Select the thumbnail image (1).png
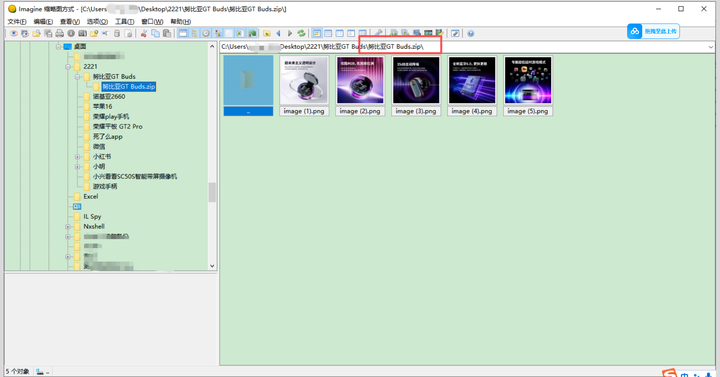This screenshot has height=377, width=720. (x=304, y=86)
